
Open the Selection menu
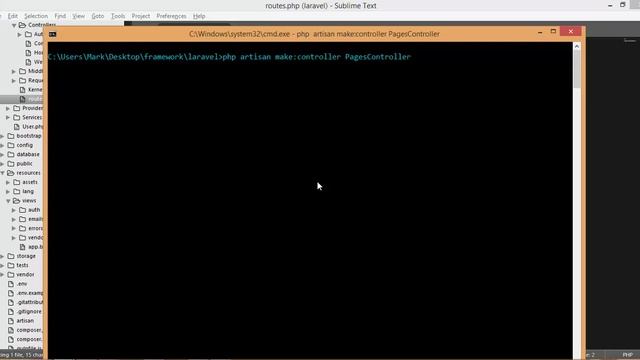pyautogui.click(x=36, y=16)
